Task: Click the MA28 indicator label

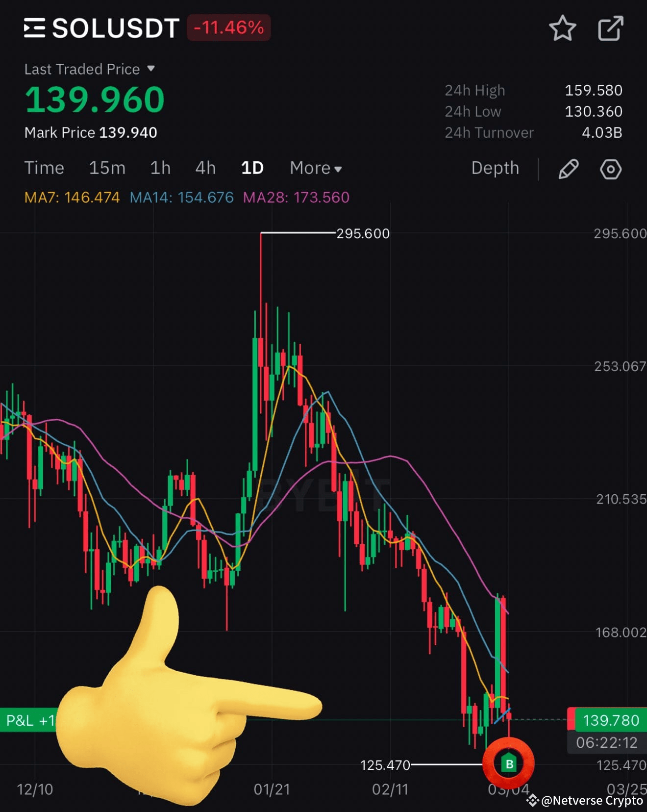Action: pos(296,198)
